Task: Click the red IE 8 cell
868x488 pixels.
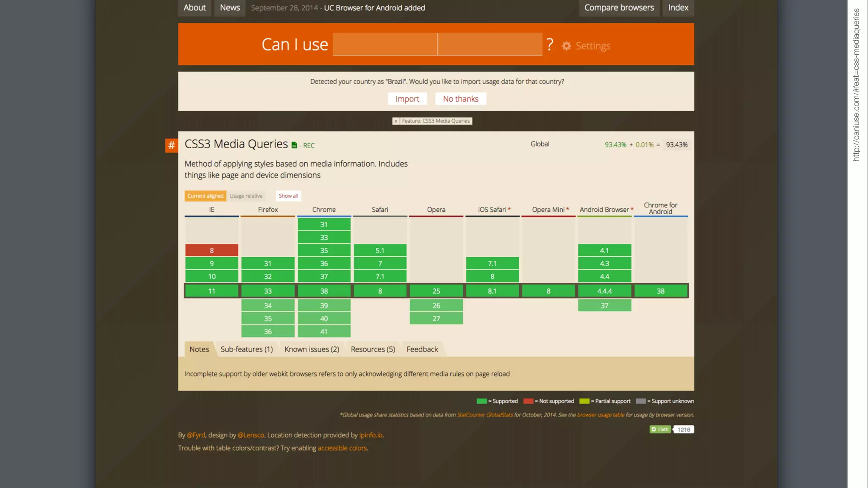Action: point(211,250)
